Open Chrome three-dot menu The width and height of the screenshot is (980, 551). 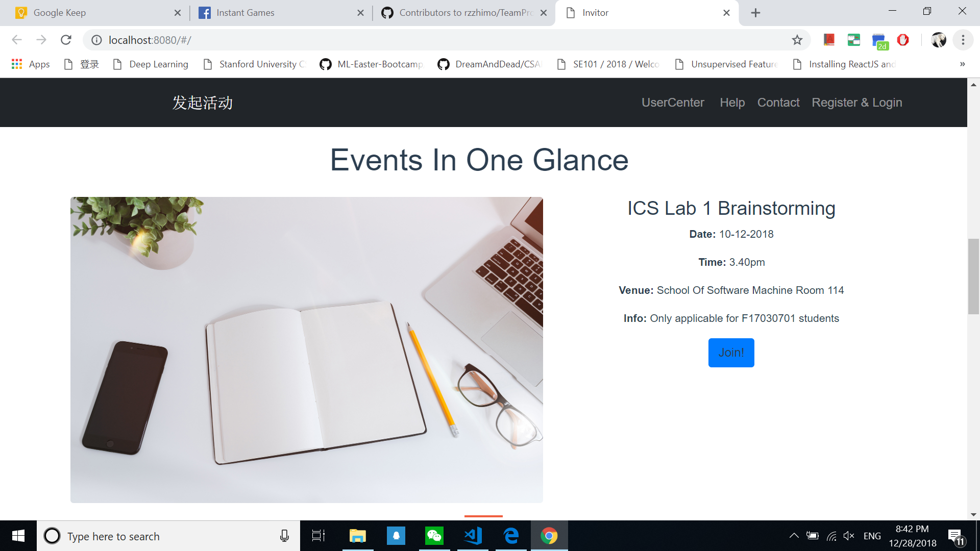[963, 40]
